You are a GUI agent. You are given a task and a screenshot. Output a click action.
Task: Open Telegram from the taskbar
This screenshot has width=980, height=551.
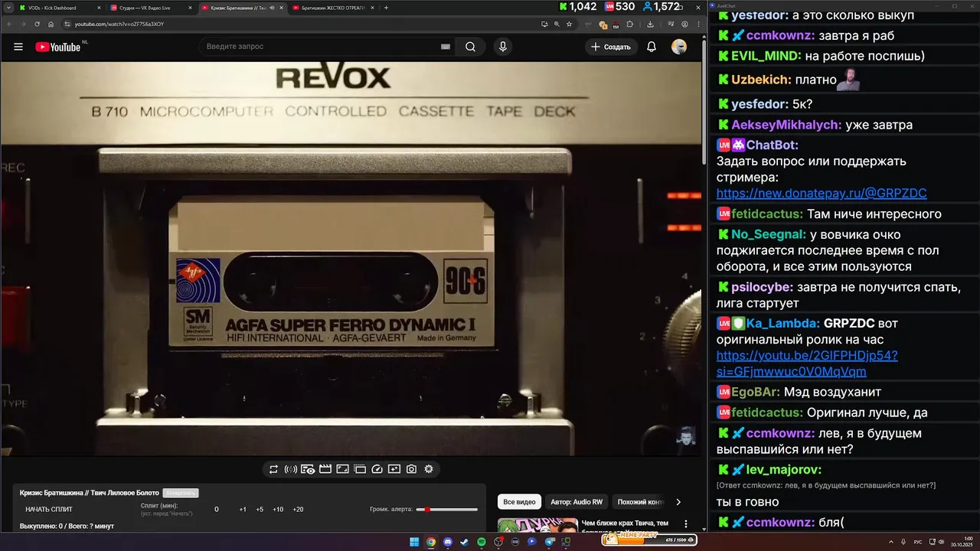[x=549, y=542]
